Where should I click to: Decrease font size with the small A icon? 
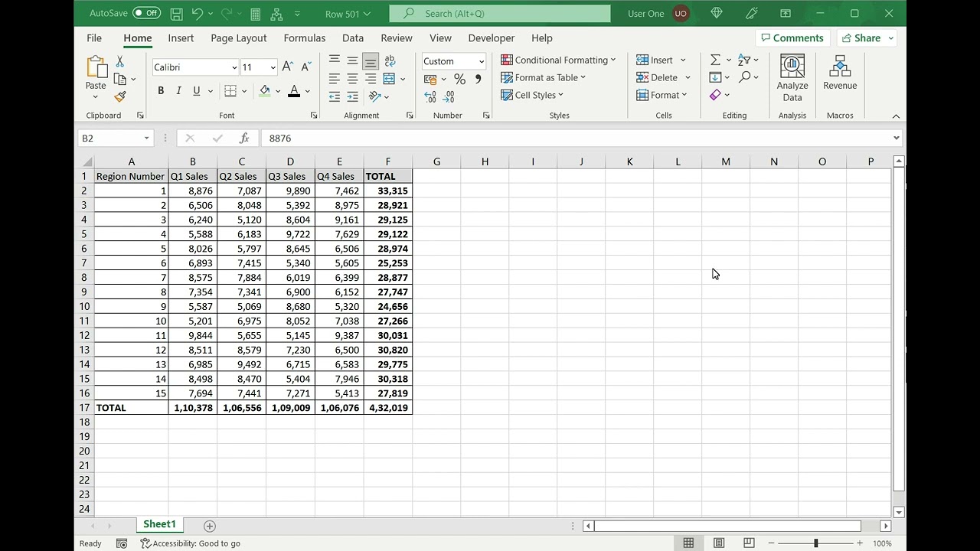[x=305, y=67]
